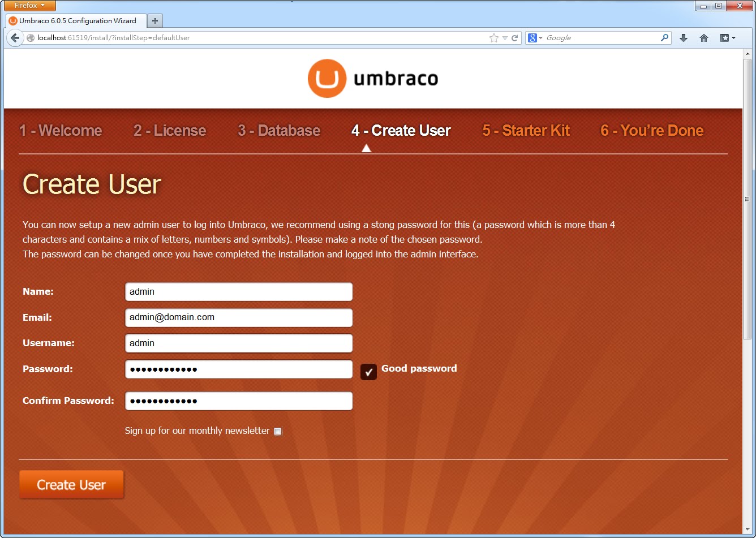
Task: Go to step 2 - License
Action: (170, 131)
